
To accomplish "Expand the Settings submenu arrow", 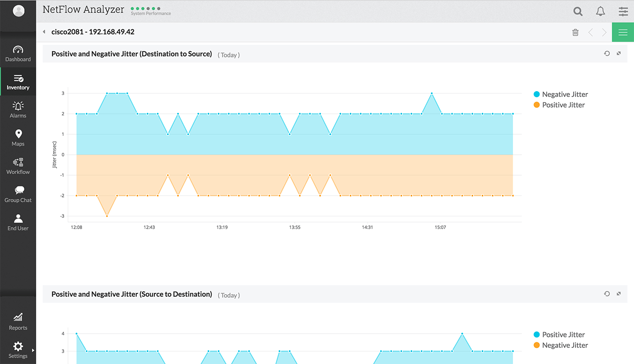I will [33, 350].
